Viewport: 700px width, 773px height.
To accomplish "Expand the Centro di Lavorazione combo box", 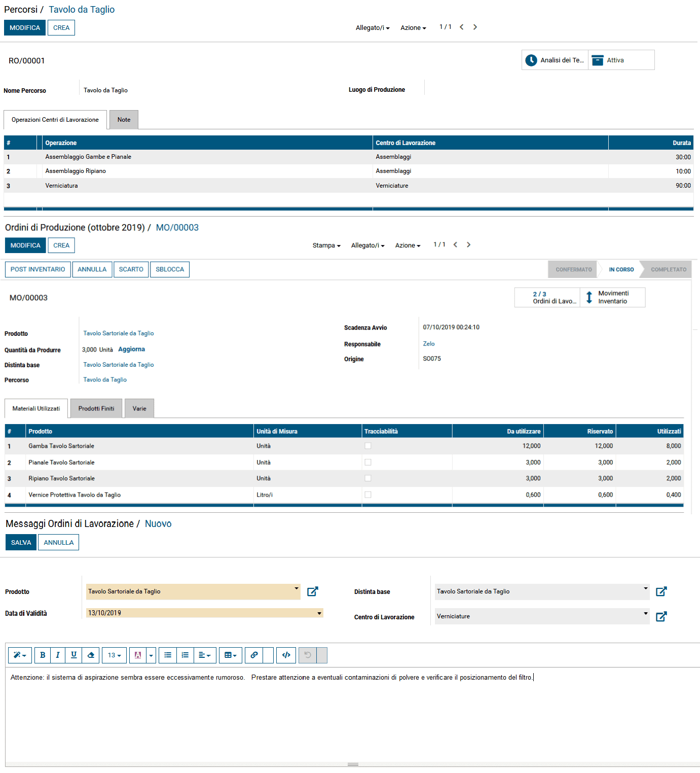I will coord(646,613).
